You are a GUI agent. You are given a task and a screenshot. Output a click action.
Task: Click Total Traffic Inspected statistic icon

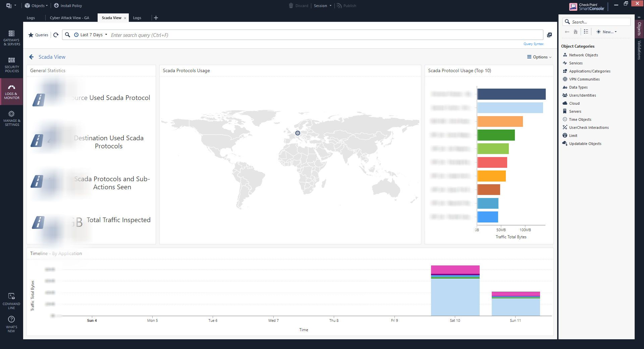click(38, 222)
